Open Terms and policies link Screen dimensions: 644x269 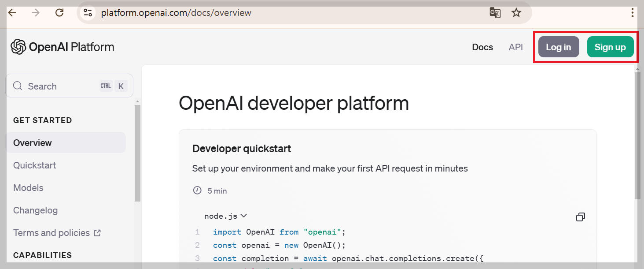tap(52, 232)
